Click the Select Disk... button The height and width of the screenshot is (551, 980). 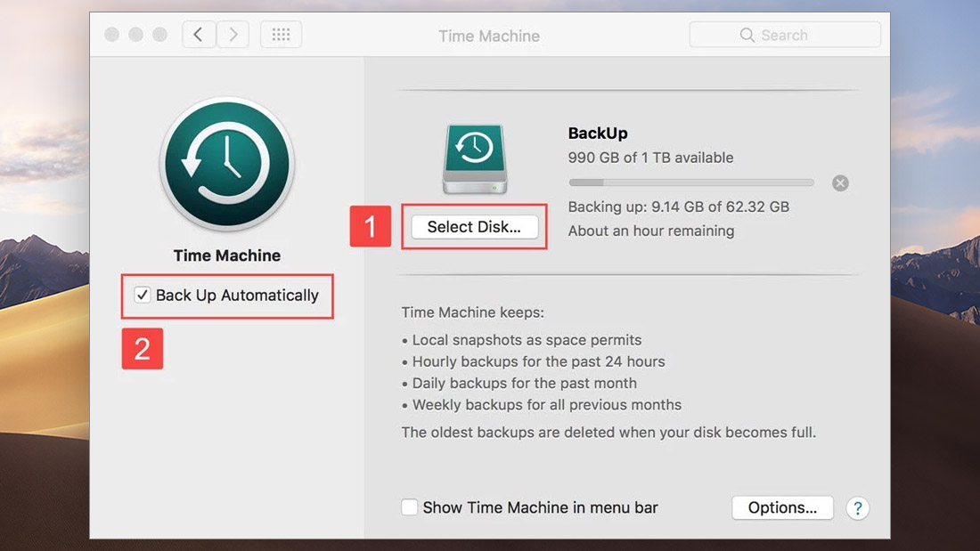pyautogui.click(x=474, y=227)
